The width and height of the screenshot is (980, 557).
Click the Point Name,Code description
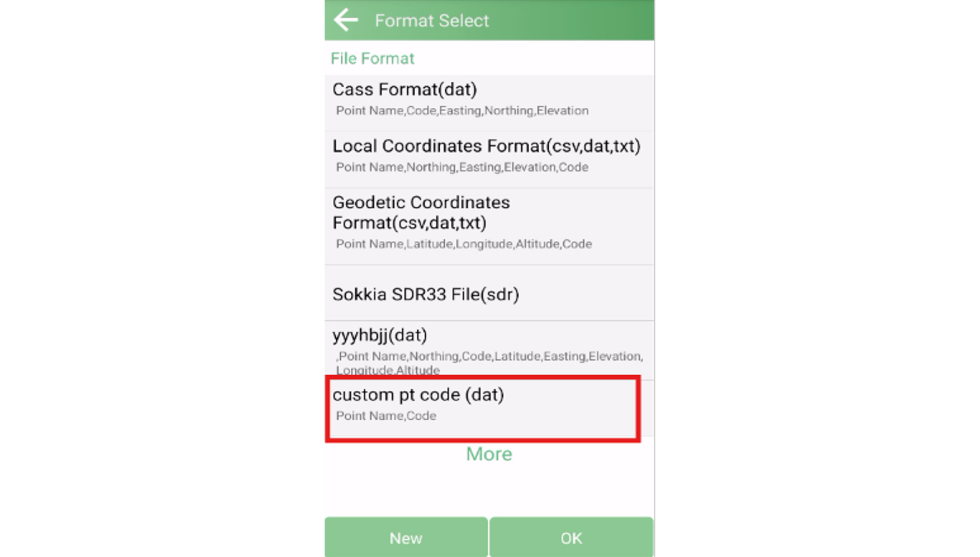(386, 416)
